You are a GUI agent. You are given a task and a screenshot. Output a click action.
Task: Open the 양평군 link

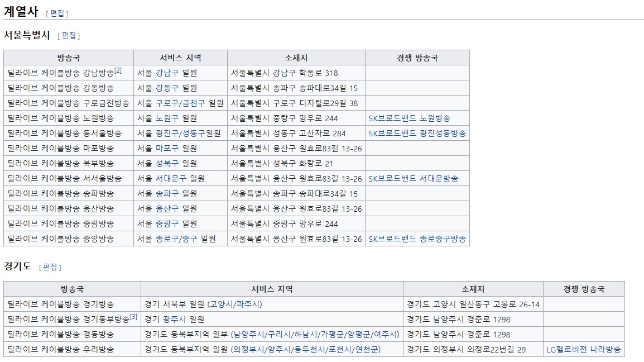[358, 335]
